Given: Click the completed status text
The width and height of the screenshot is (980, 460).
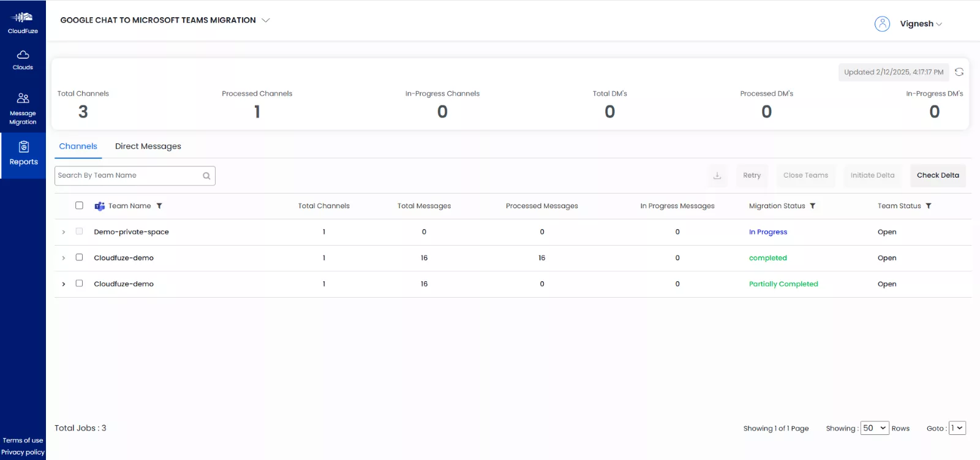Looking at the screenshot, I should coord(768,258).
